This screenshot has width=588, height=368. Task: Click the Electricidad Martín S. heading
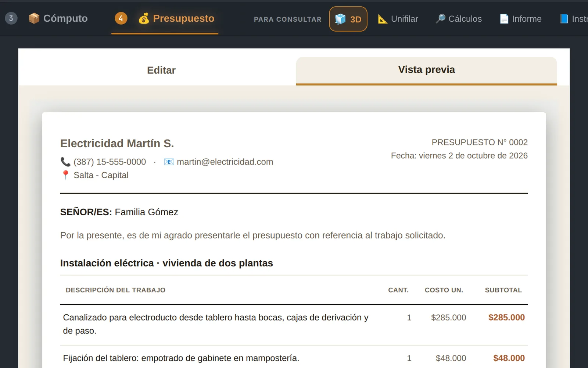pos(117,144)
